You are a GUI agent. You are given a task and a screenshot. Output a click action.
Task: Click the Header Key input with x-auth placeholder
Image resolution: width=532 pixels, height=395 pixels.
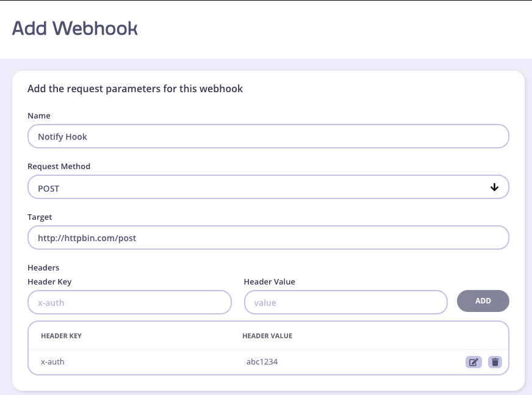[x=129, y=302]
